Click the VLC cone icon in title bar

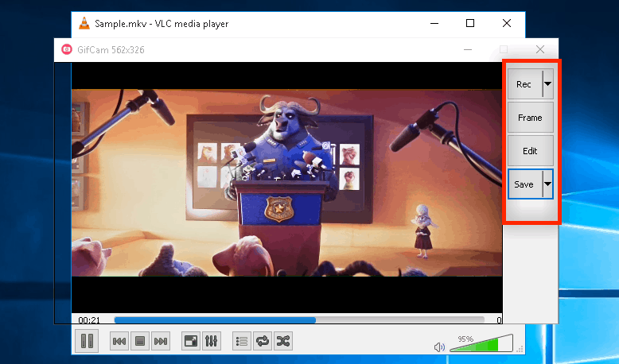click(84, 24)
